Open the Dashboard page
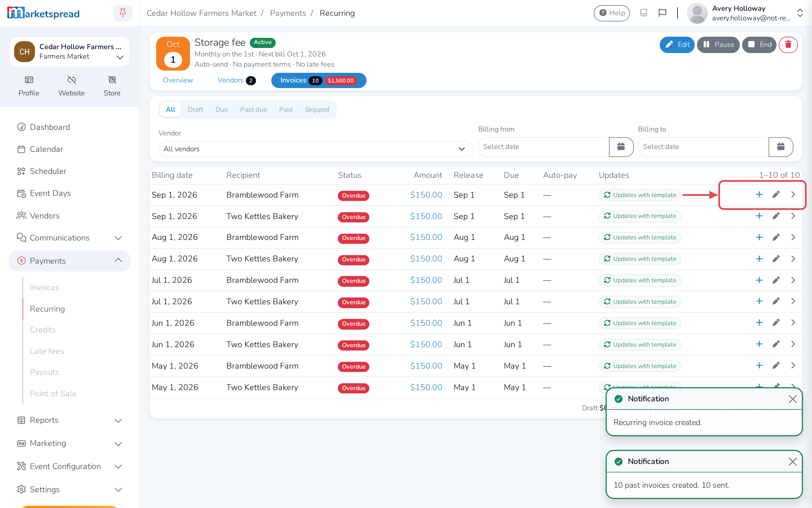This screenshot has height=508, width=812. click(50, 127)
